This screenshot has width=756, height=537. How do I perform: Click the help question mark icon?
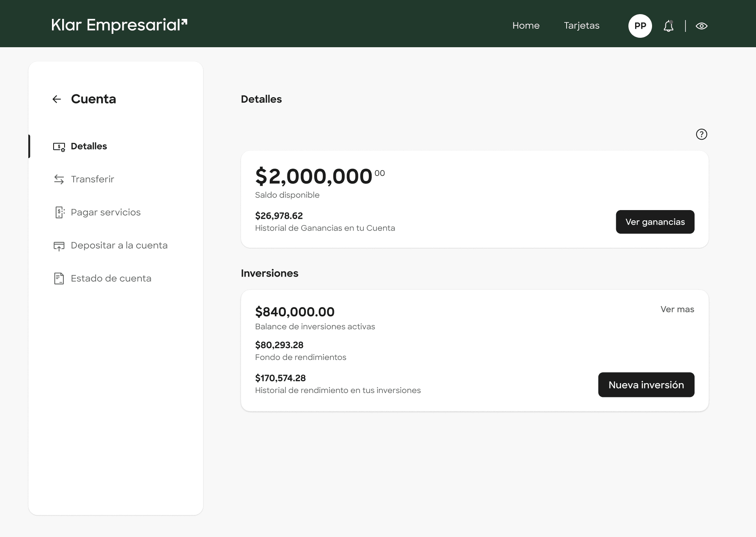pos(701,134)
